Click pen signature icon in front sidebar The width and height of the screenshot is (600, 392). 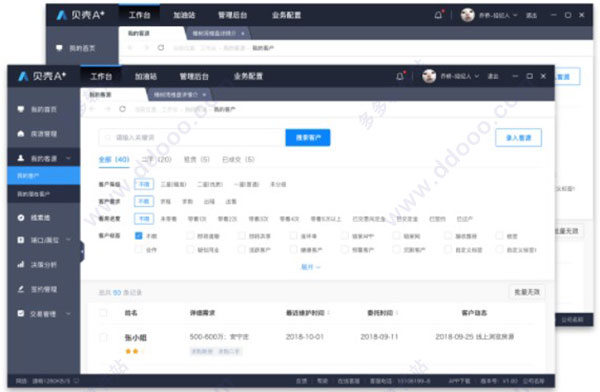tap(21, 289)
